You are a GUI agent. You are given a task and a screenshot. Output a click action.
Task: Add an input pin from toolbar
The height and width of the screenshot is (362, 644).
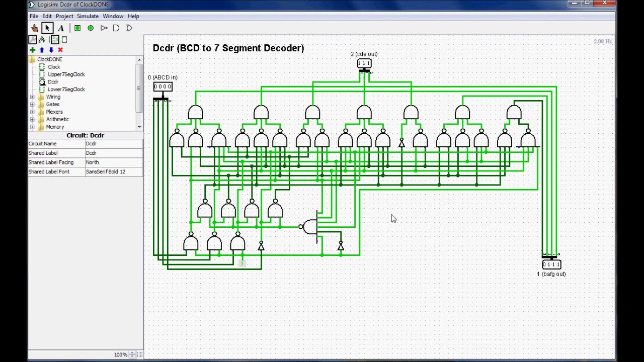77,28
